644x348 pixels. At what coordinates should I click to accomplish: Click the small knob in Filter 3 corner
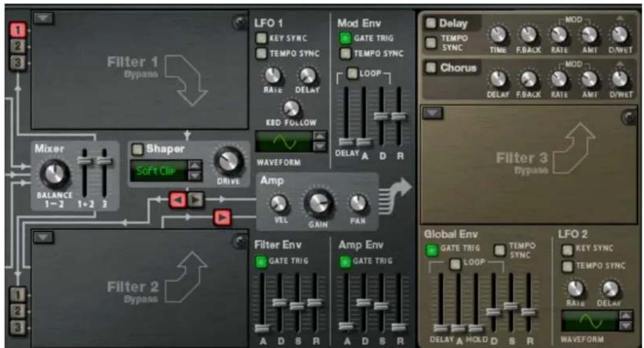tap(629, 117)
